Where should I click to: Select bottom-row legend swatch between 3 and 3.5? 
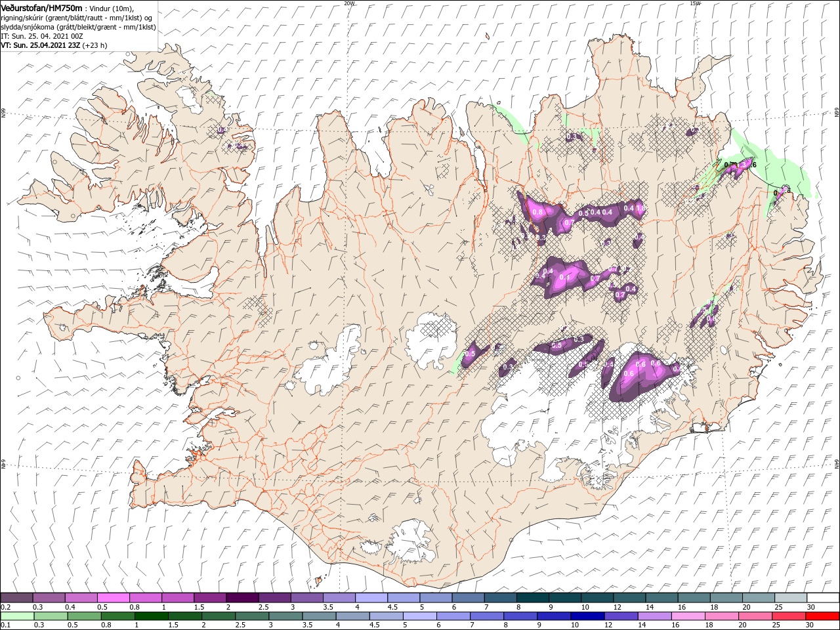pos(285,616)
